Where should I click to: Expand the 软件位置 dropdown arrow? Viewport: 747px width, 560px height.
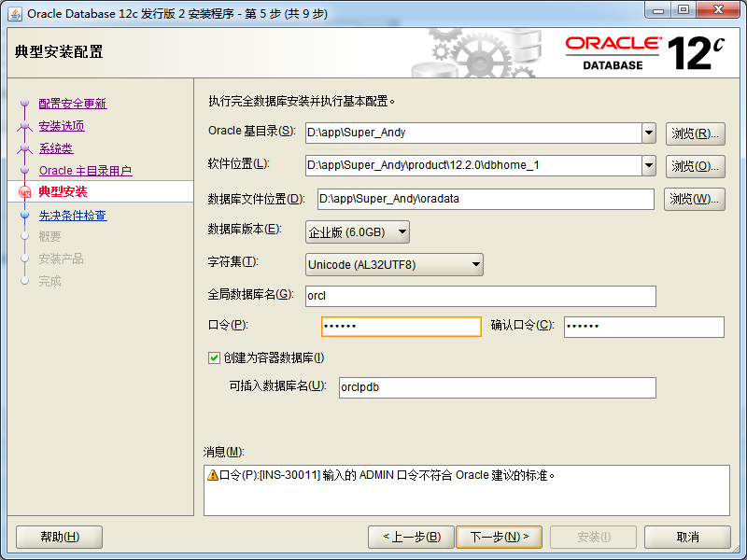(649, 166)
